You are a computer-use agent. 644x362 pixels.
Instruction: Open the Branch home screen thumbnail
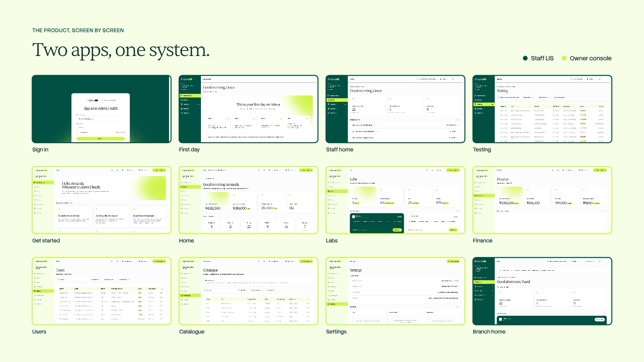pos(542,291)
